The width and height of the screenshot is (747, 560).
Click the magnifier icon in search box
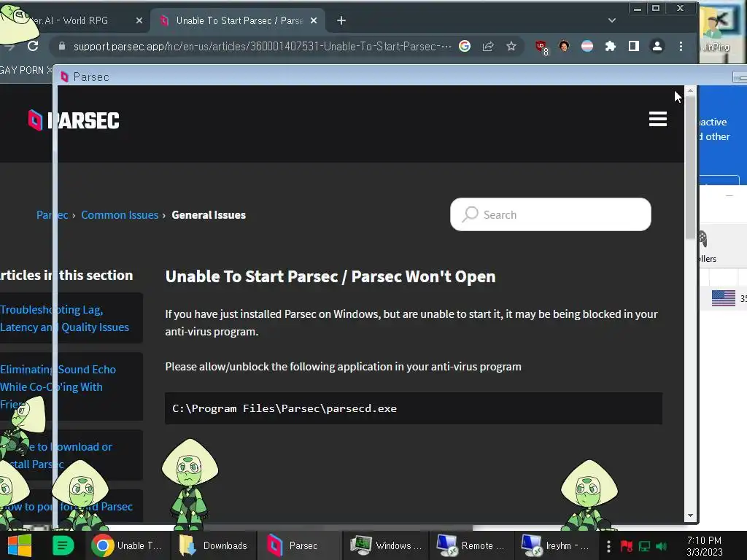pos(470,214)
